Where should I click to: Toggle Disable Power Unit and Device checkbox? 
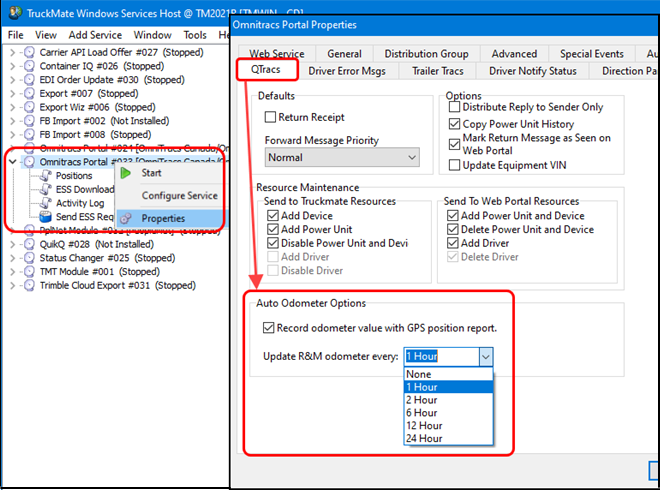pos(273,243)
